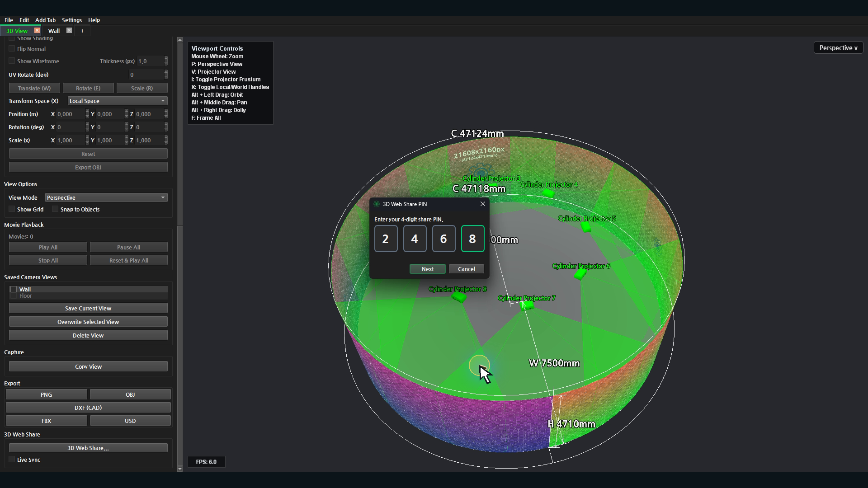Export as OBJ from Export section
Image resolution: width=868 pixels, height=488 pixels.
click(x=130, y=394)
